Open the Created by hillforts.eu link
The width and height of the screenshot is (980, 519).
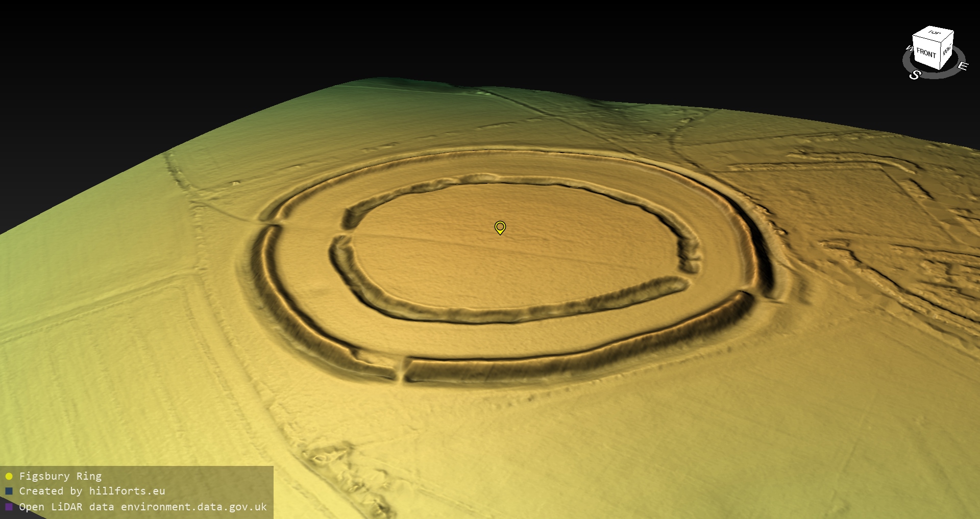pos(92,491)
